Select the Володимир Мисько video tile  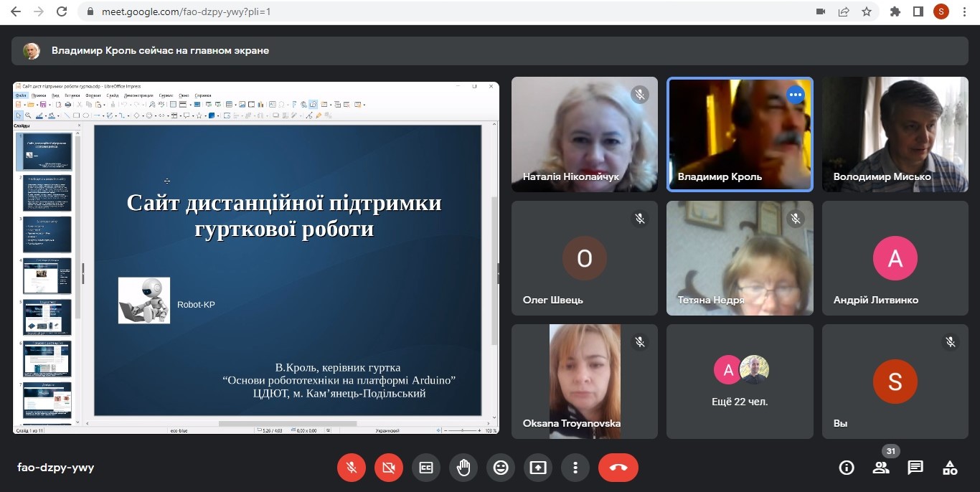895,134
